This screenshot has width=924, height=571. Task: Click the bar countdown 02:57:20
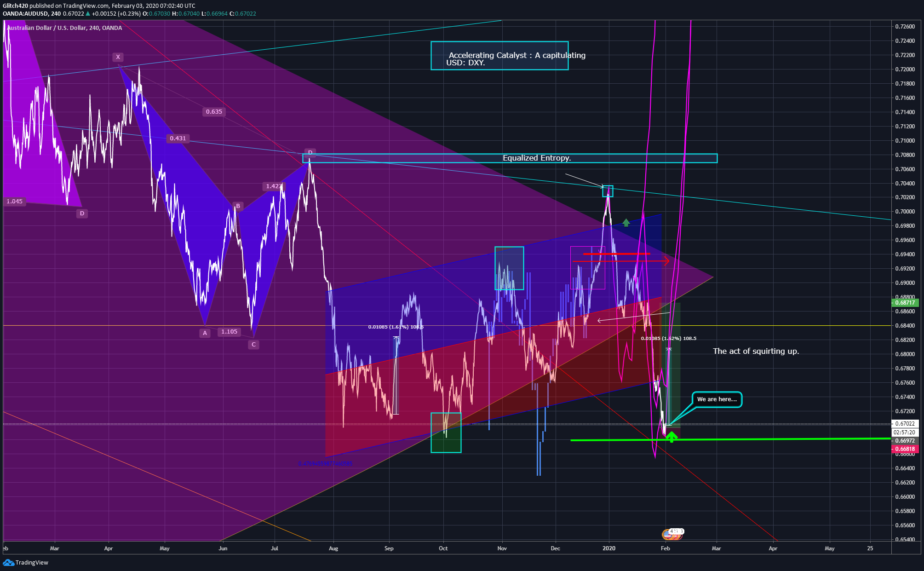pyautogui.click(x=905, y=433)
